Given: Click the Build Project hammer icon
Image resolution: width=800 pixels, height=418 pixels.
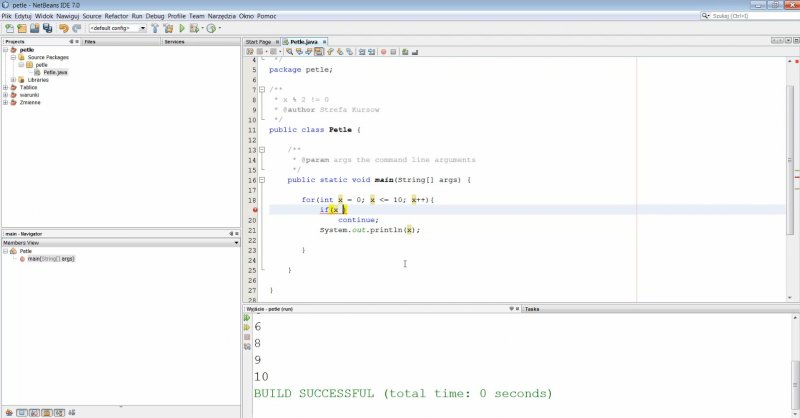Looking at the screenshot, I should (x=158, y=28).
